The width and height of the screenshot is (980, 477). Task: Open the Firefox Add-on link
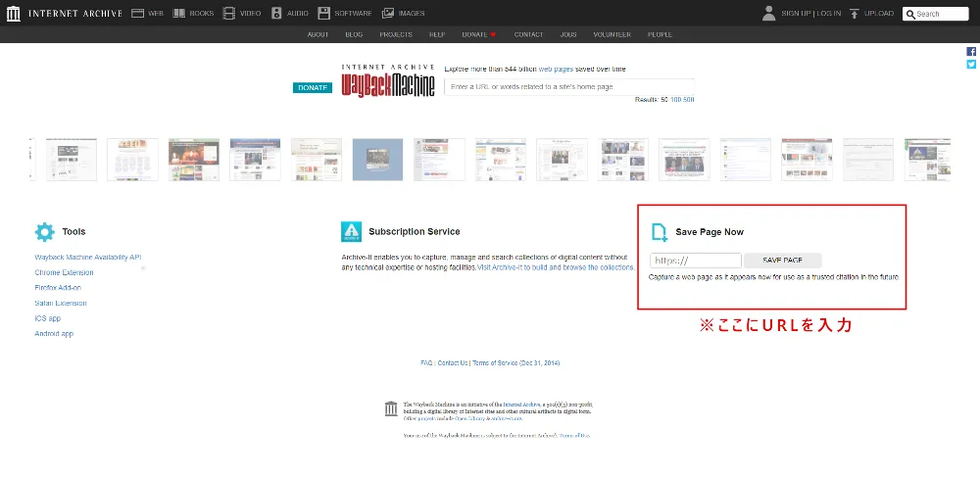pos(58,288)
